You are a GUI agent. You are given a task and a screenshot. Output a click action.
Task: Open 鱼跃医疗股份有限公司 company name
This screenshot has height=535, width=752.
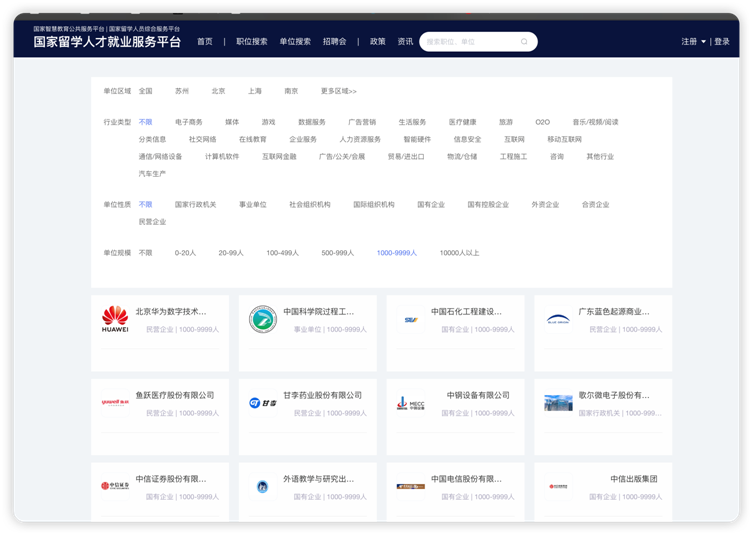pos(175,395)
